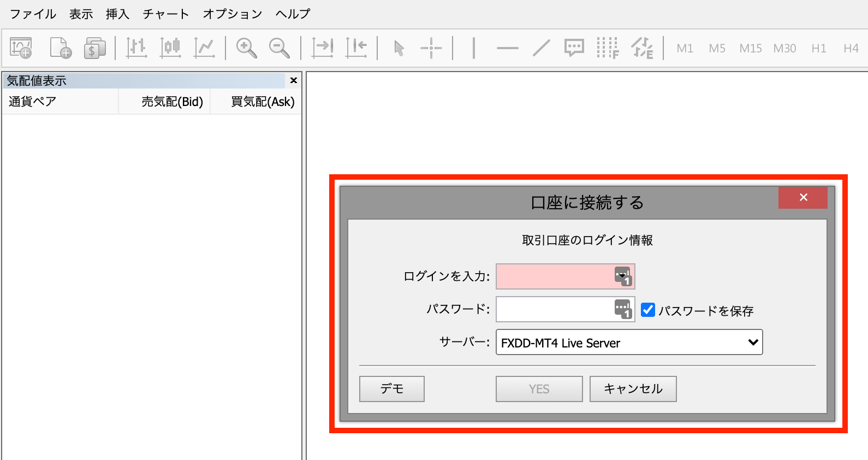868x460 pixels.
Task: Open the ヘルプ menu
Action: pos(293,14)
